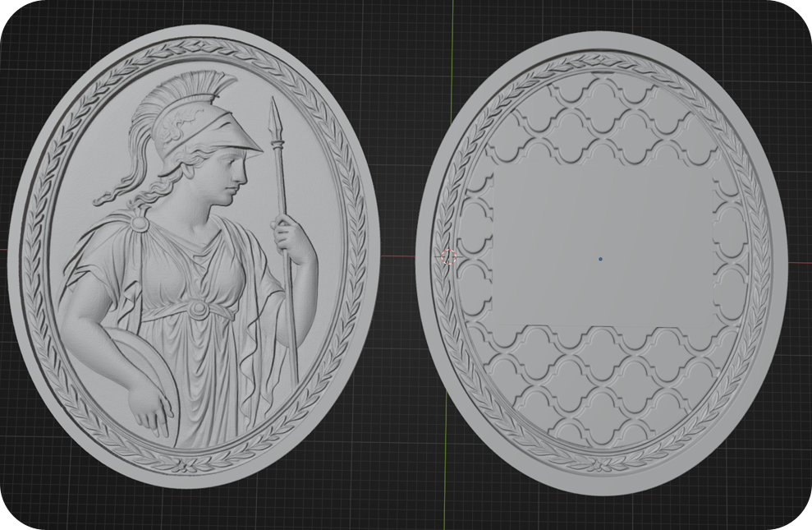Image resolution: width=812 pixels, height=530 pixels.
Task: Click the 3D cursor crosshair in the viewport
Action: [x=447, y=256]
